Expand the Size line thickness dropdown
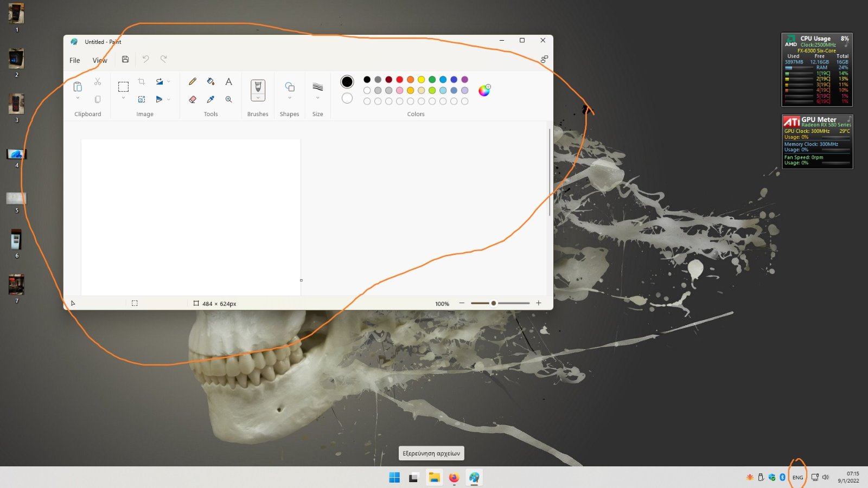 pos(318,90)
